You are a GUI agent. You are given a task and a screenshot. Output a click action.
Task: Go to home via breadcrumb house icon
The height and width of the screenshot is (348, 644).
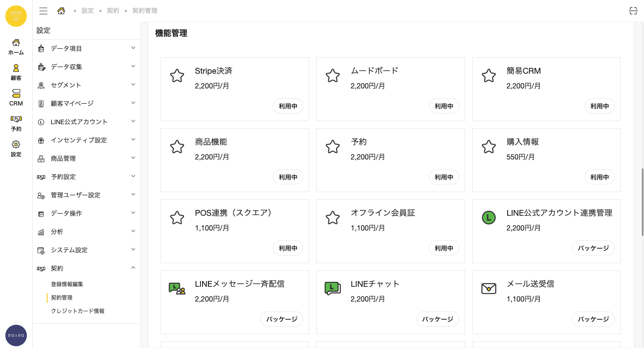pyautogui.click(x=61, y=11)
